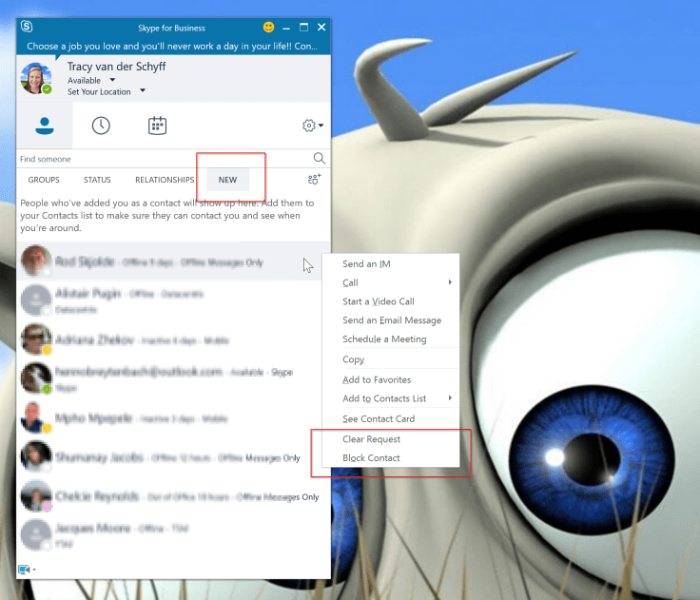
Task: Click Tracy van der Schyff's profile photo
Action: (x=37, y=79)
